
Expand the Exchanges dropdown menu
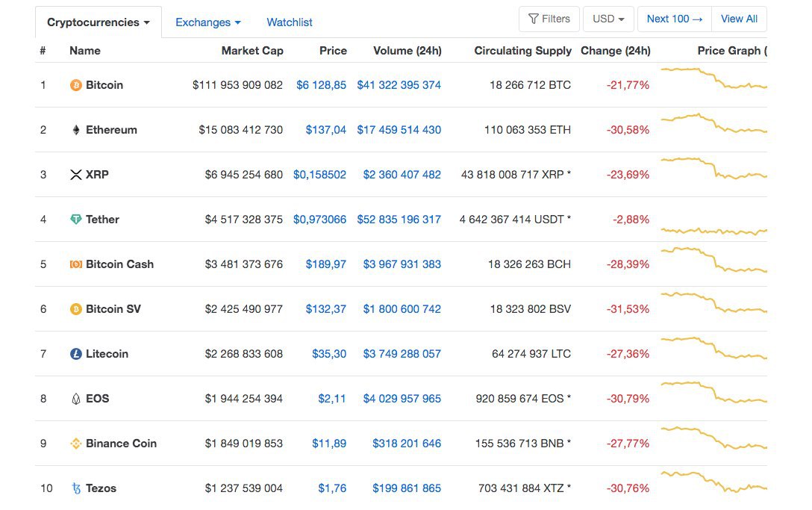tap(208, 22)
